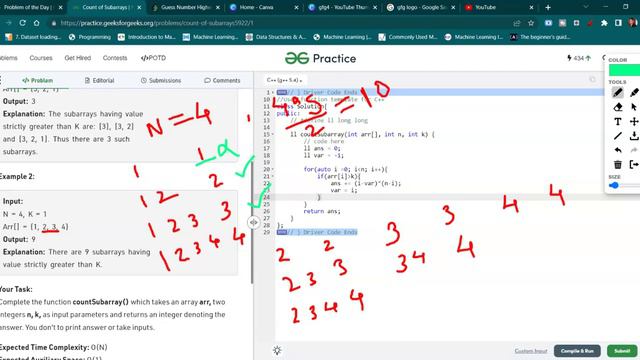Close the Count of Subarrays tab
This screenshot has height=360, width=640.
click(x=139, y=7)
